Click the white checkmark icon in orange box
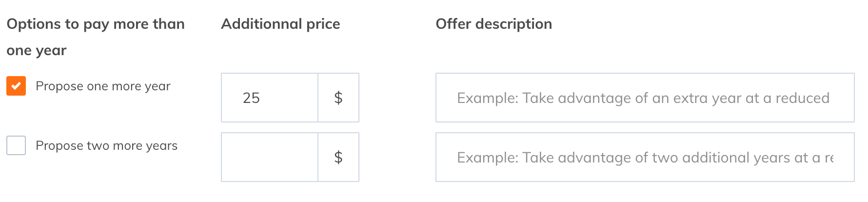This screenshot has width=868, height=202. click(x=16, y=86)
